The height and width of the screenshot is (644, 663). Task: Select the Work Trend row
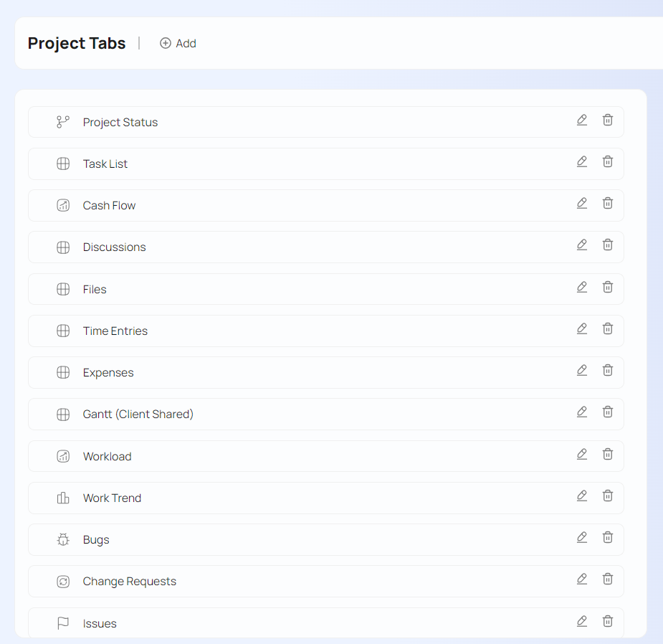click(x=112, y=498)
